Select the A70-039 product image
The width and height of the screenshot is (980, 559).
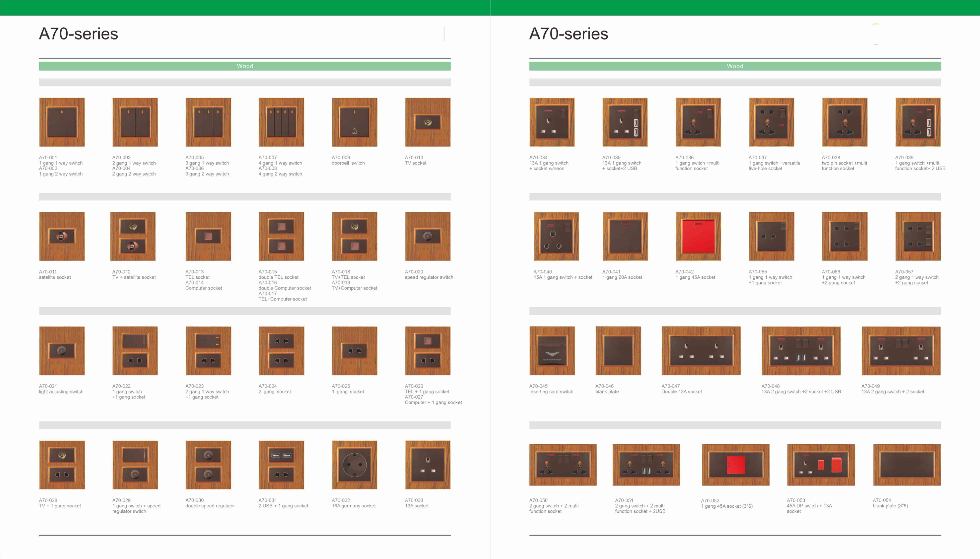[x=918, y=122]
